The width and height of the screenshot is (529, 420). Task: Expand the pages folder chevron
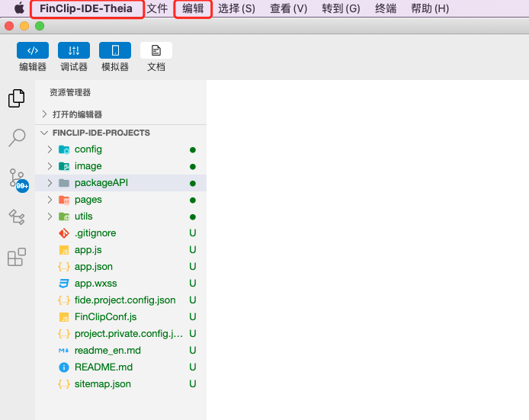point(50,200)
